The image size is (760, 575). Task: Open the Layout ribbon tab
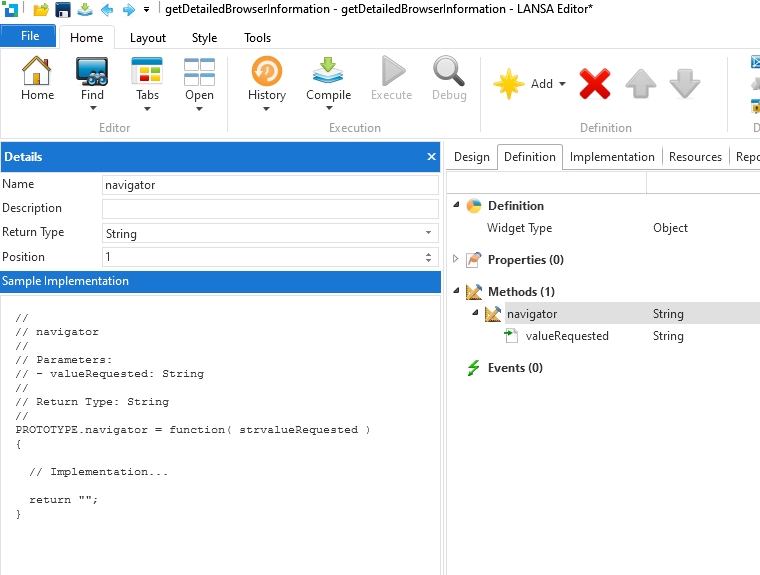click(148, 38)
